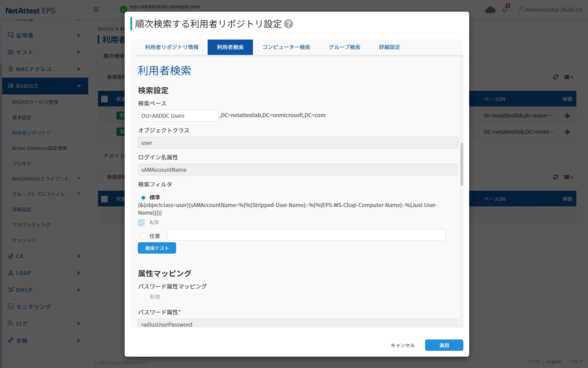
Task: Switch to the コンピューター検索 tab
Action: 286,47
